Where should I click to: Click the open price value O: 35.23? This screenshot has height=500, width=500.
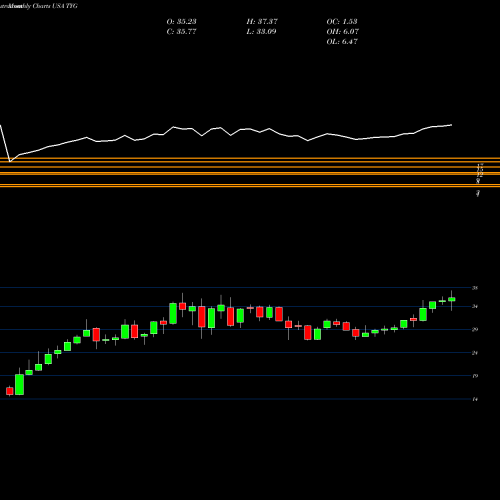tap(181, 22)
